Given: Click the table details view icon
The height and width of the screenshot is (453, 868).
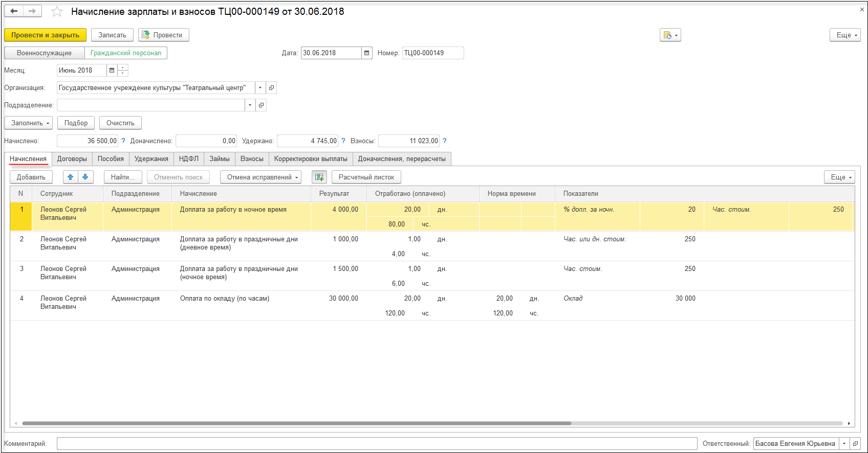Looking at the screenshot, I should 319,177.
